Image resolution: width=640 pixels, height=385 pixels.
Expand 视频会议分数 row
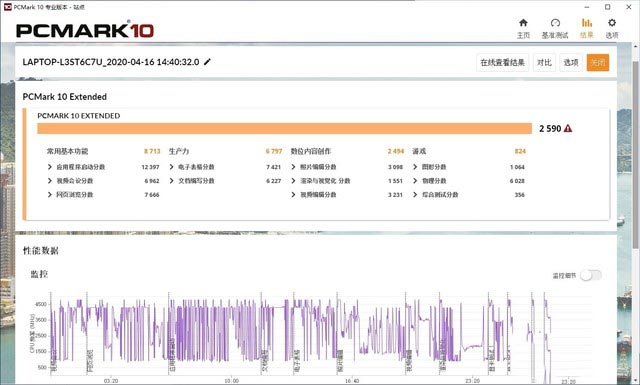(x=50, y=180)
